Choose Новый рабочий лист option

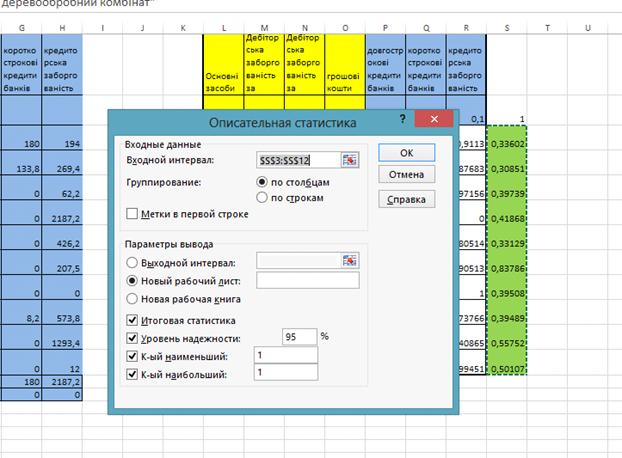tap(132, 281)
